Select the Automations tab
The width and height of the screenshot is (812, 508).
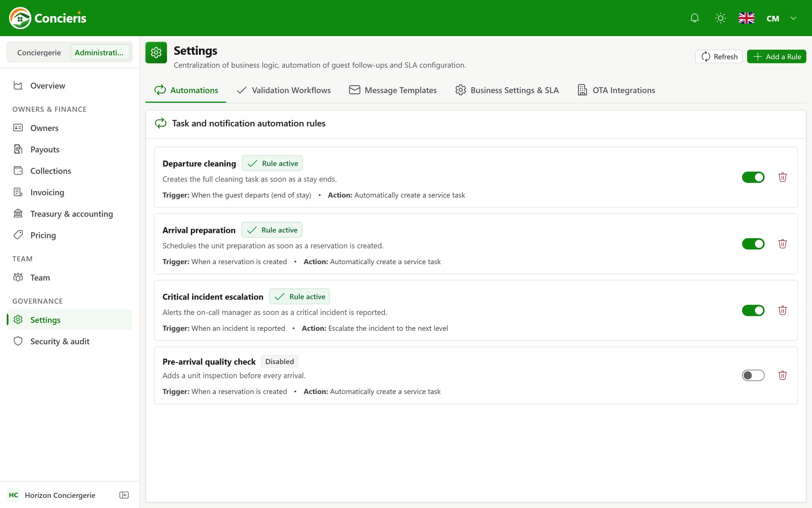point(186,90)
